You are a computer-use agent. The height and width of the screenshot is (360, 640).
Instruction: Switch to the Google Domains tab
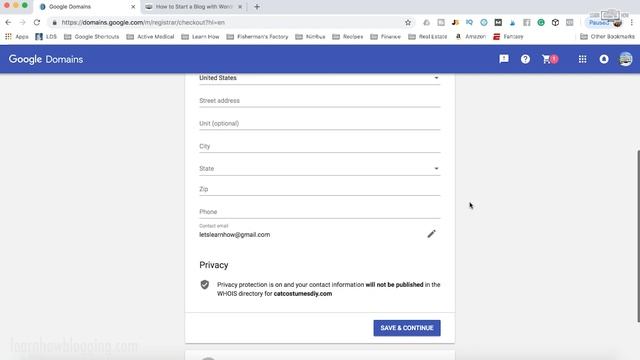[x=87, y=7]
